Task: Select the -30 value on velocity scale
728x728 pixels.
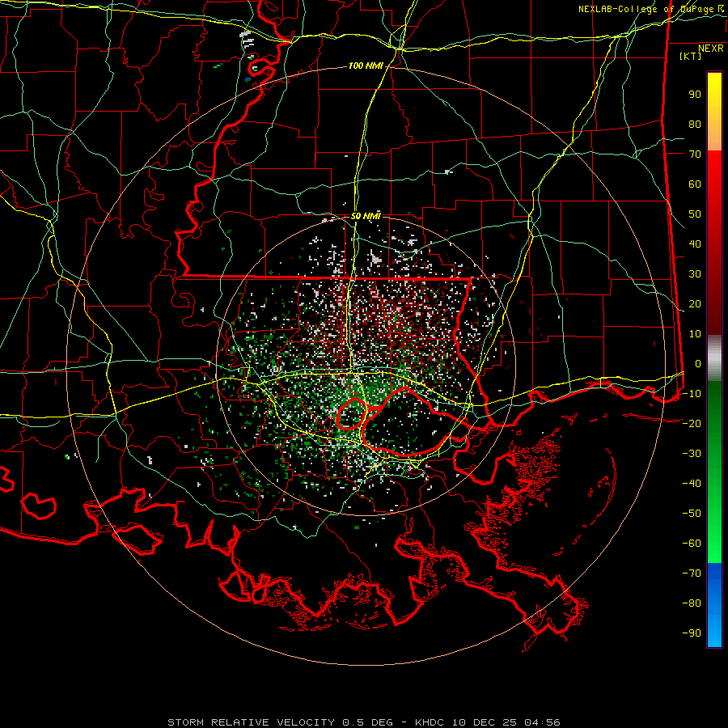Action: [692, 454]
